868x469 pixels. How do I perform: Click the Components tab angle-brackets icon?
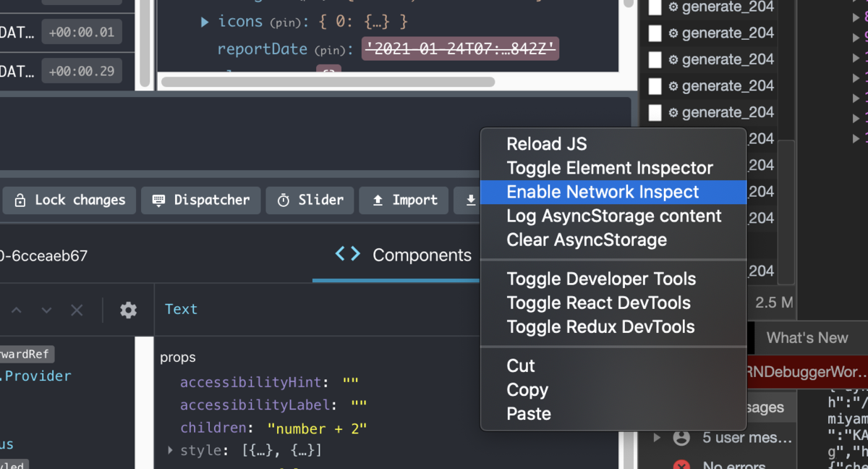click(347, 254)
